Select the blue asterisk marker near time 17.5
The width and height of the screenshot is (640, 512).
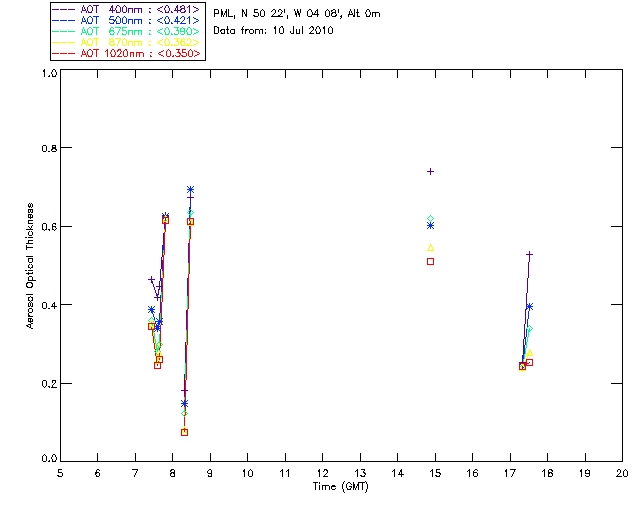pos(529,307)
